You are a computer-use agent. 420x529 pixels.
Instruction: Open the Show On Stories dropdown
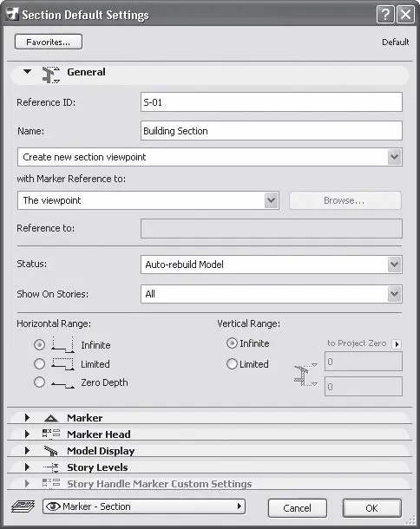(271, 294)
